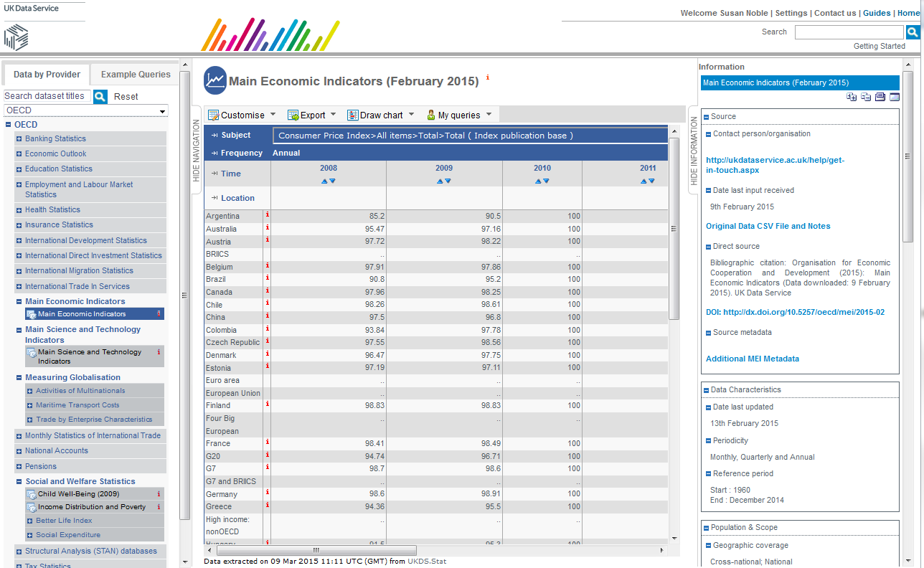Sort 2008 column ascending
This screenshot has width=924, height=568.
(325, 181)
